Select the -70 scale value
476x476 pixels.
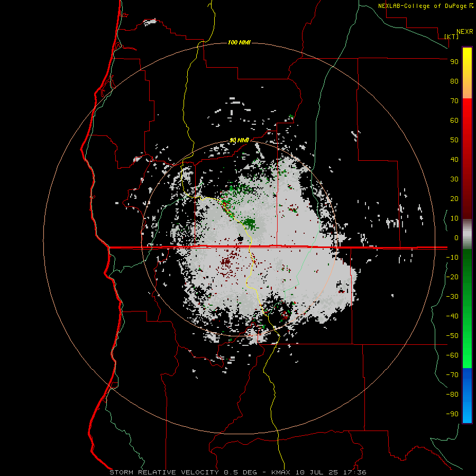452,375
